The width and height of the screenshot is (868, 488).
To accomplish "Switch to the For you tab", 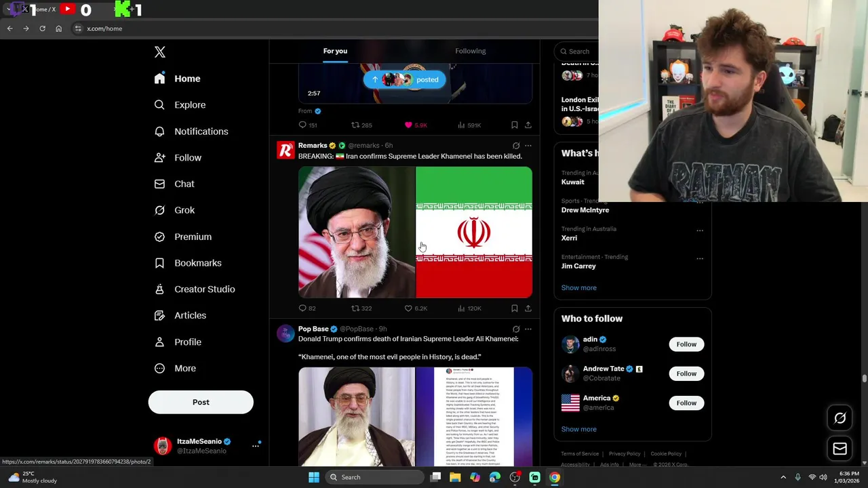I will 335,51.
